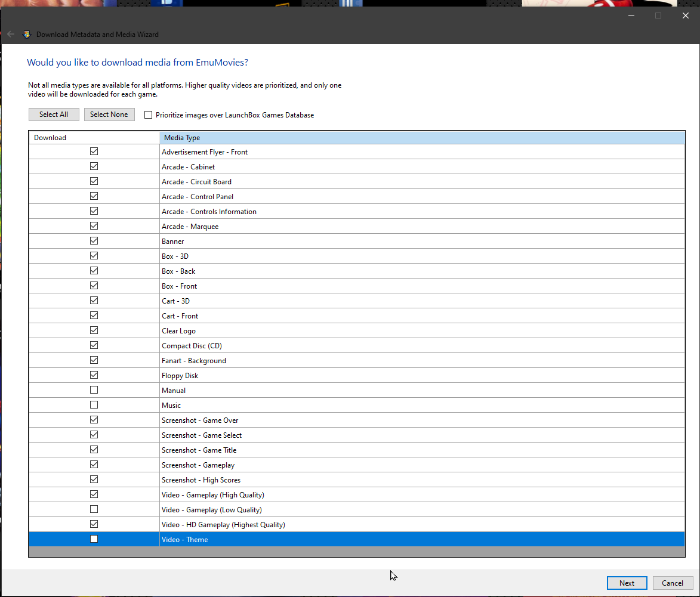This screenshot has width=700, height=597.
Task: Select the Banner row label
Action: pos(173,242)
